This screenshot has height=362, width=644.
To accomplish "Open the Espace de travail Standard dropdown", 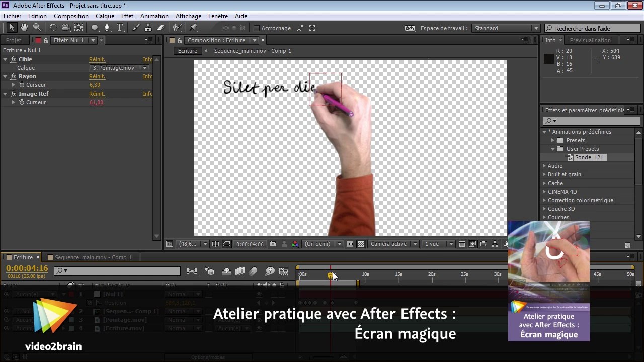I will tap(506, 28).
